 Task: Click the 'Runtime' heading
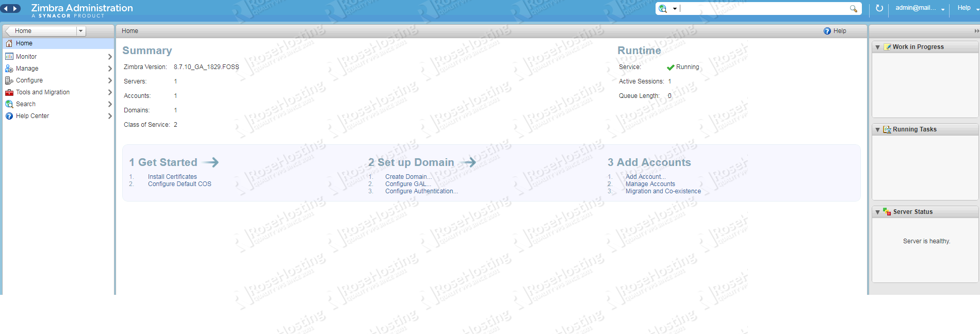[639, 51]
